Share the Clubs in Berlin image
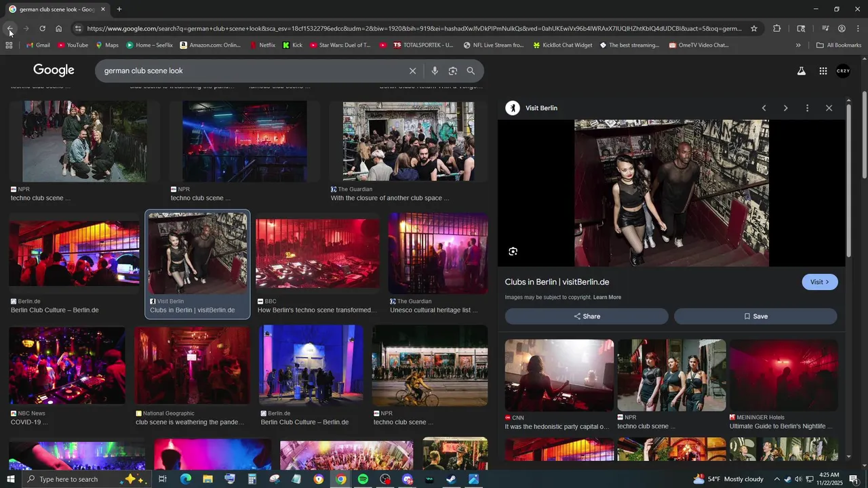This screenshot has width=868, height=488. (x=587, y=317)
